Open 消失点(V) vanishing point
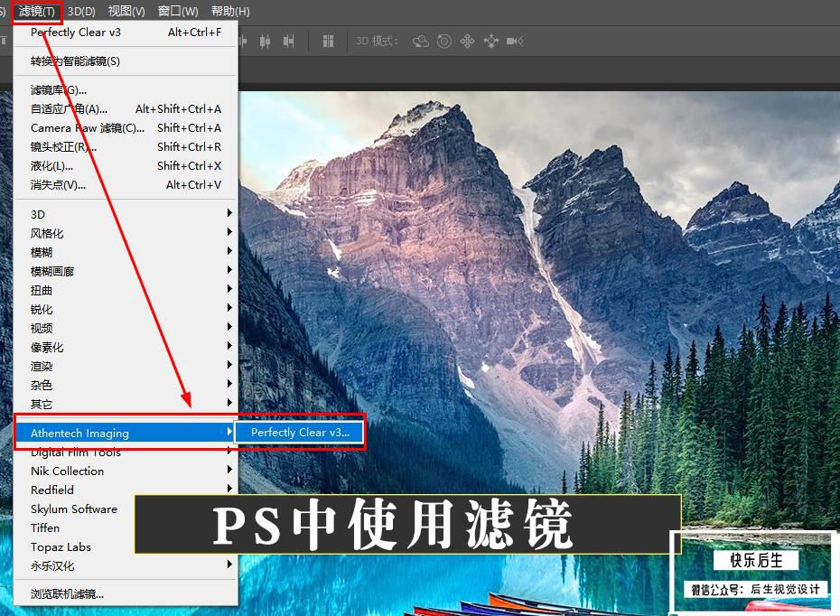840x616 pixels. pos(126,185)
